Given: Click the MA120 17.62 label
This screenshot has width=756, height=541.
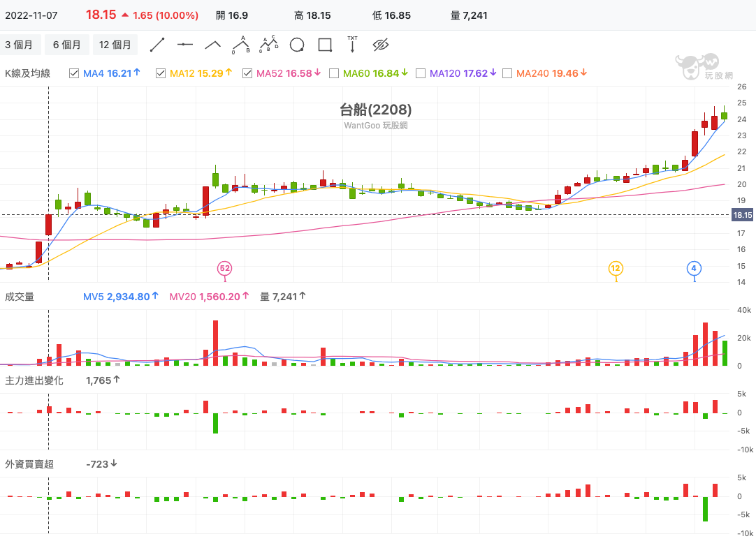Looking at the screenshot, I should (x=463, y=73).
